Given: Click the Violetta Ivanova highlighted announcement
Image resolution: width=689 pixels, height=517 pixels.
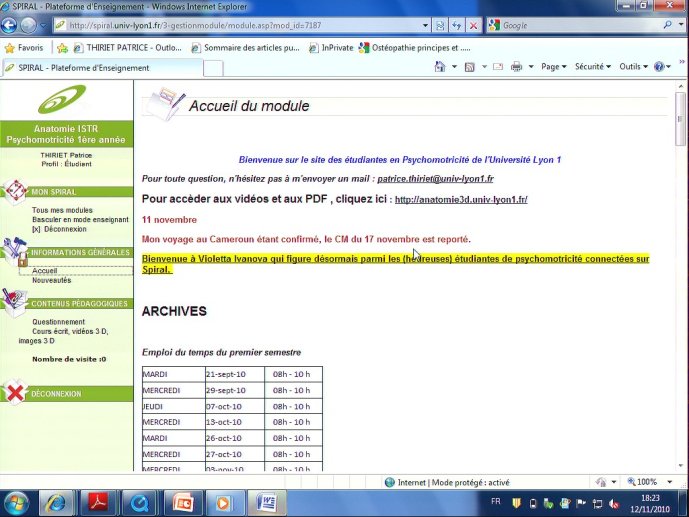Looking at the screenshot, I should click(395, 264).
